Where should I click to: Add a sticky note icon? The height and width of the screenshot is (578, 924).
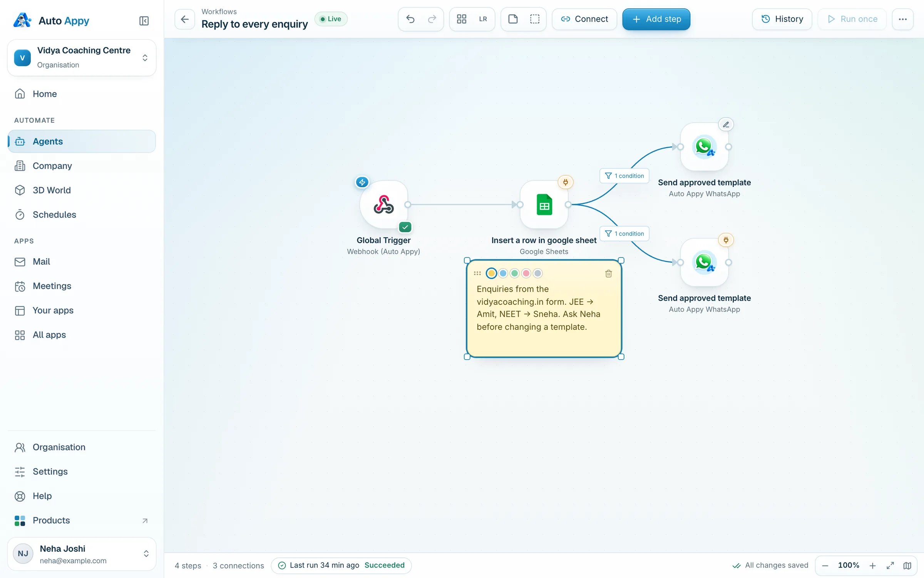click(x=513, y=19)
